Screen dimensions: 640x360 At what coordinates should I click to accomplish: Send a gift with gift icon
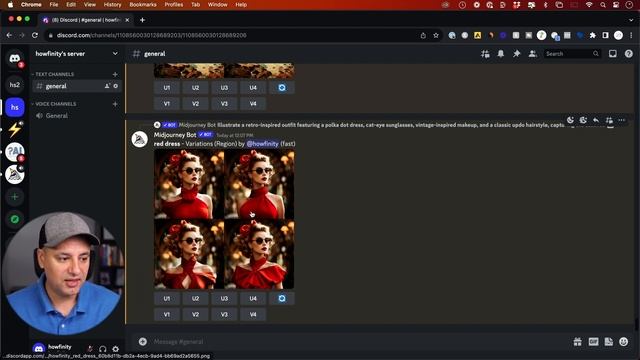point(578,342)
